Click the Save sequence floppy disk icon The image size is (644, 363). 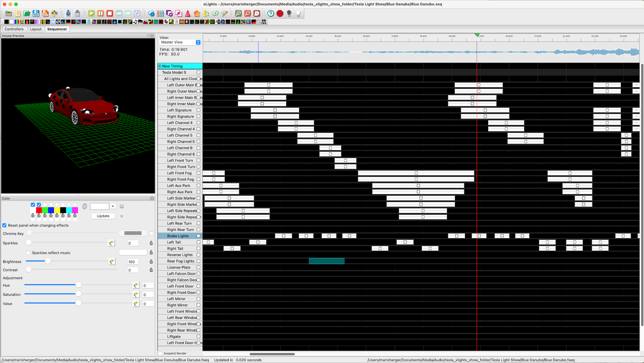click(36, 14)
